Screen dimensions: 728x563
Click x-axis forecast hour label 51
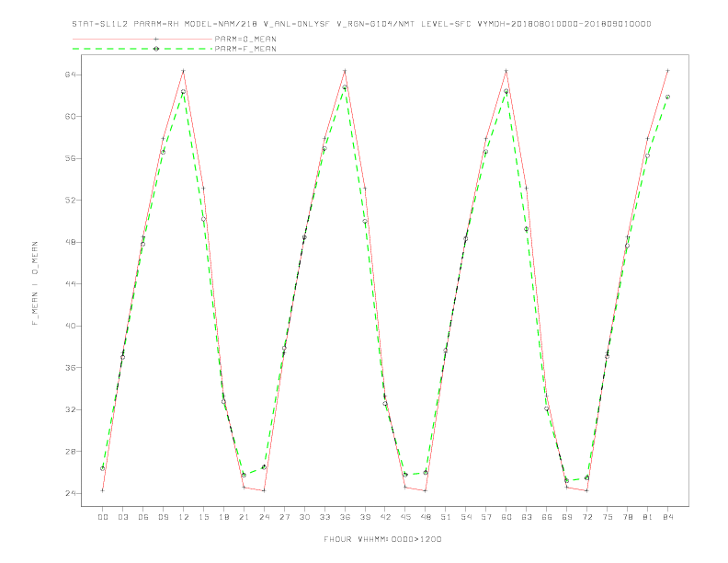(446, 517)
